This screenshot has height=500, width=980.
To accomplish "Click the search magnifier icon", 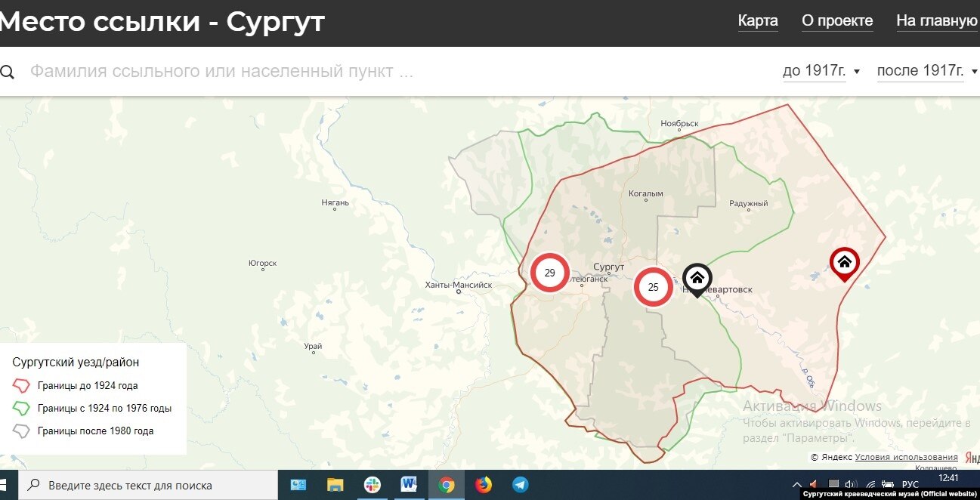I will (x=8, y=72).
